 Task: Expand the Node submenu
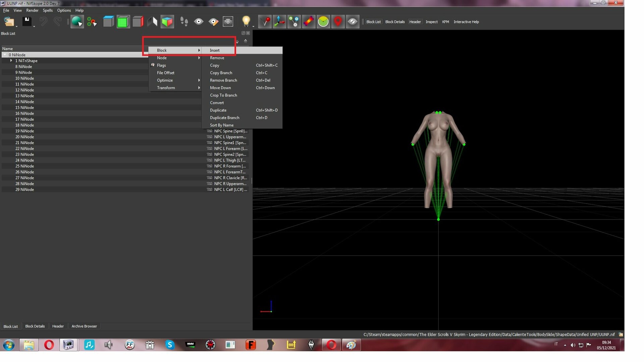pyautogui.click(x=175, y=58)
